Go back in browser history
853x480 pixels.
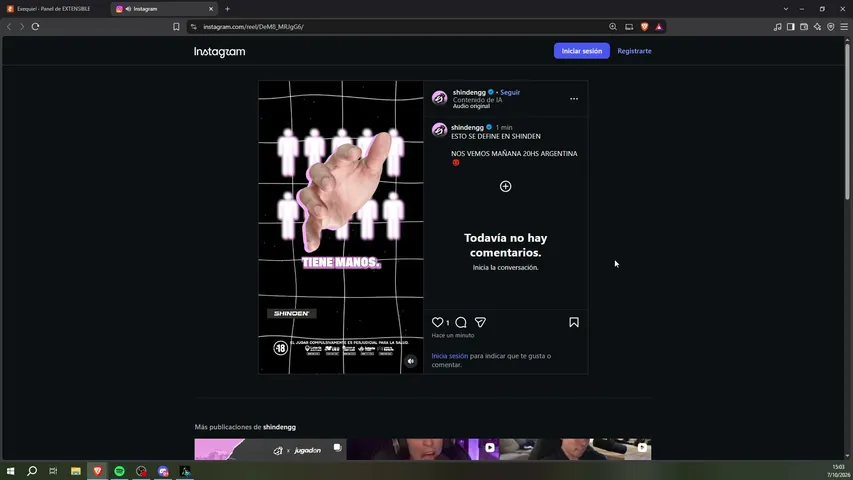pos(9,26)
